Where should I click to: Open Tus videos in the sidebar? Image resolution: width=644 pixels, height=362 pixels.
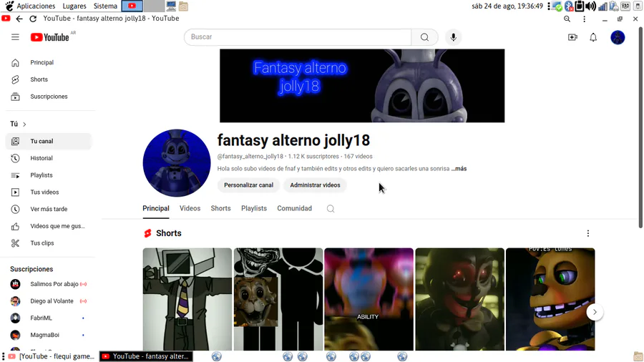[x=49, y=192]
